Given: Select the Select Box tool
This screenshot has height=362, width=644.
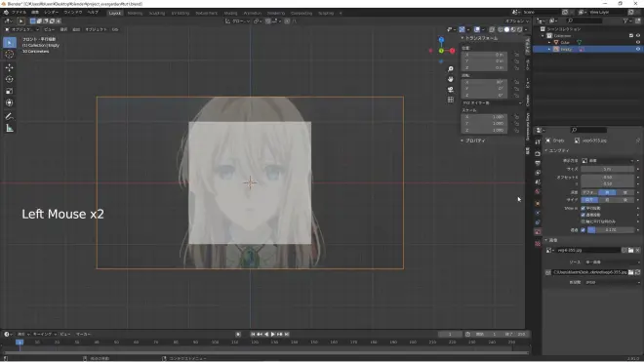Looking at the screenshot, I should pyautogui.click(x=10, y=42).
